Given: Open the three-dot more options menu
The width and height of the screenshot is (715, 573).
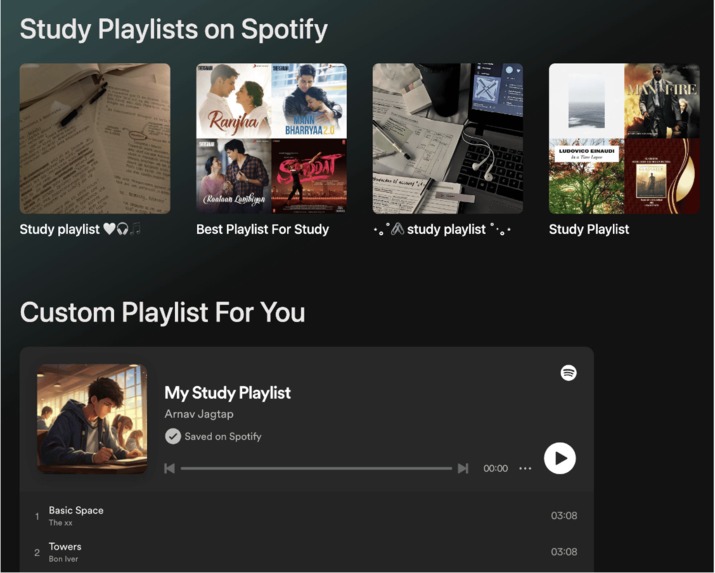Looking at the screenshot, I should (525, 468).
